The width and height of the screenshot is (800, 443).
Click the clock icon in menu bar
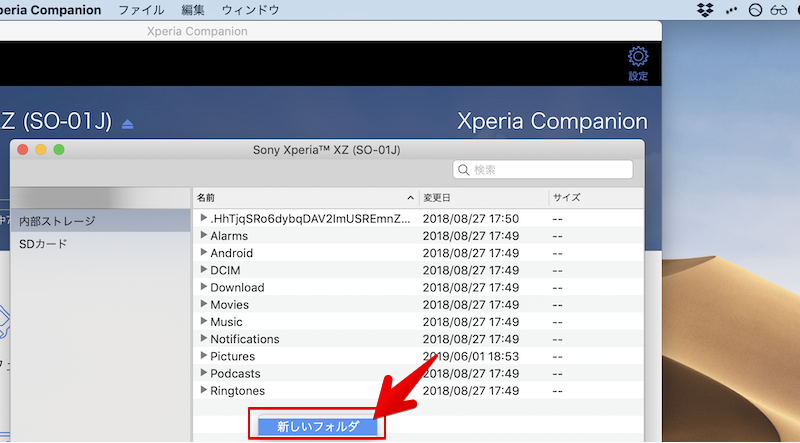755,10
